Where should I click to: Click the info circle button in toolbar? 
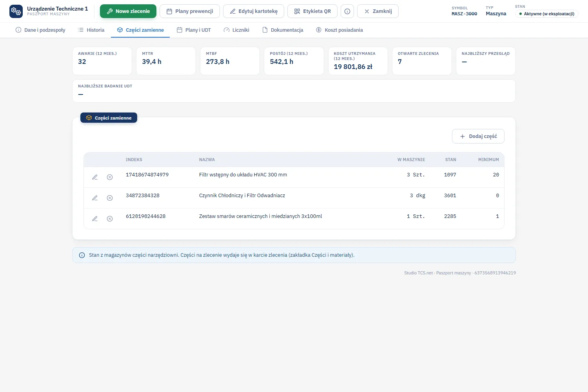point(347,11)
